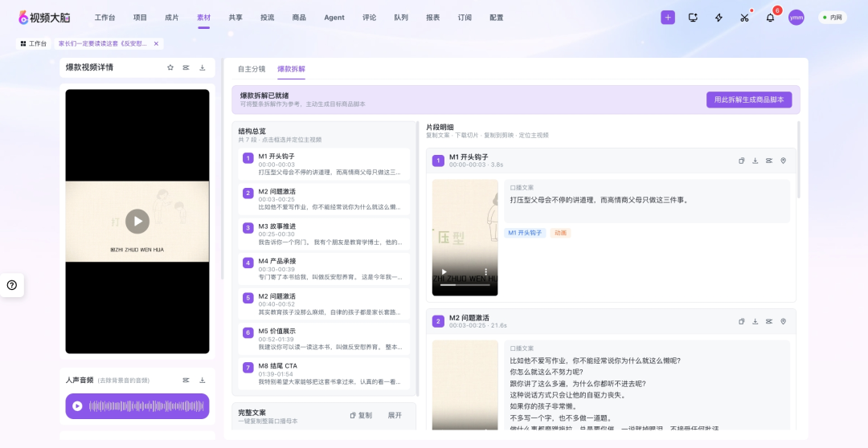Screen dimensions: 868x448
Task: Switch to the 自主分镜 tab
Action: click(x=252, y=69)
